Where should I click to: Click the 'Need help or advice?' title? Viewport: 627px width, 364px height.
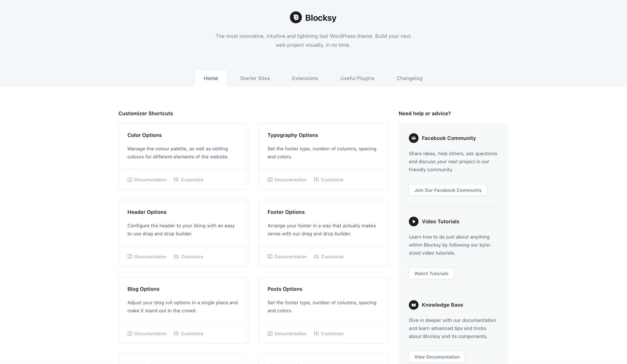425,114
